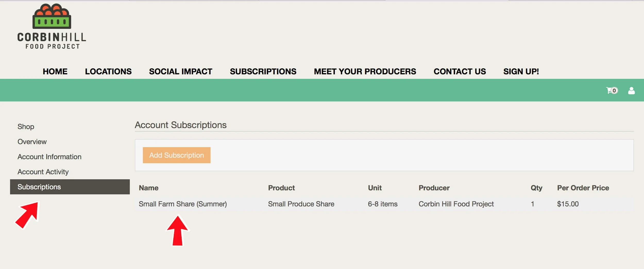Screen dimensions: 644x269
Task: Click the quantity value 1 cell
Action: (532, 204)
